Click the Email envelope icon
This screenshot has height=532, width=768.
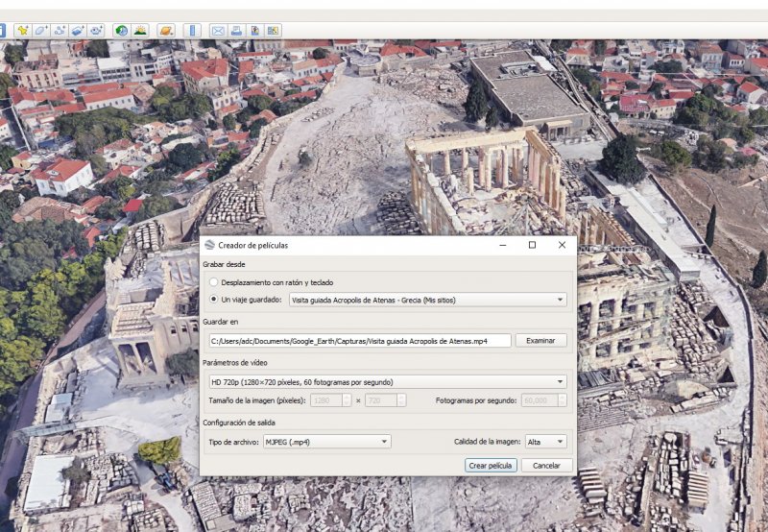coord(218,31)
